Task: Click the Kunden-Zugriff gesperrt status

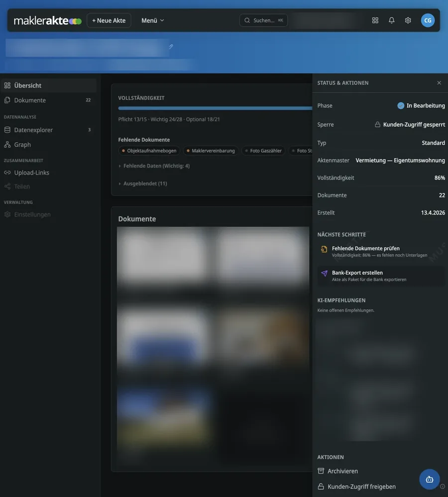Action: [x=410, y=124]
